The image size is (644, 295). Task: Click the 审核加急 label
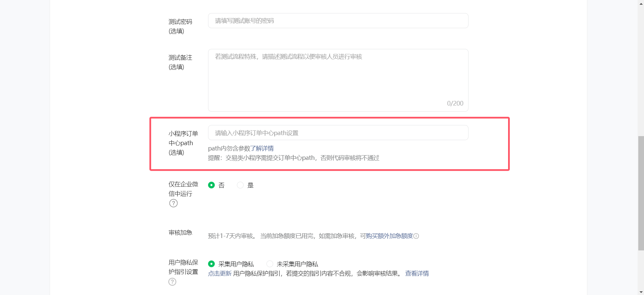tap(180, 233)
